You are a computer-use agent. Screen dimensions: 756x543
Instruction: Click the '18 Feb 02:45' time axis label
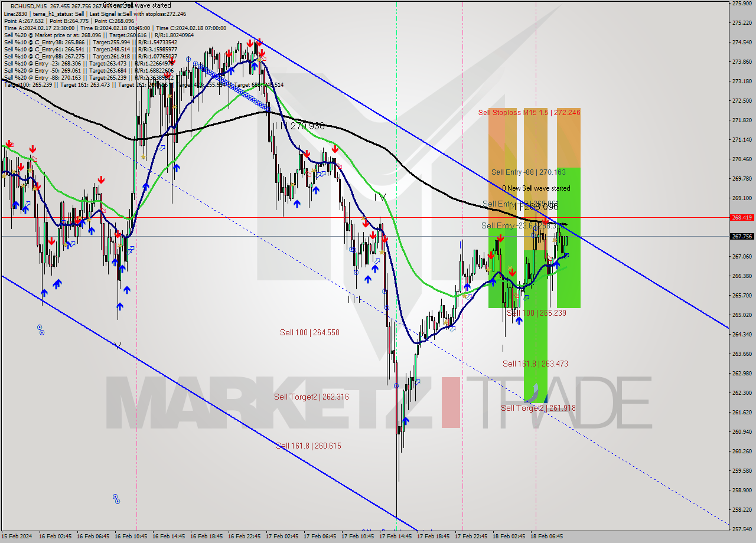[509, 537]
